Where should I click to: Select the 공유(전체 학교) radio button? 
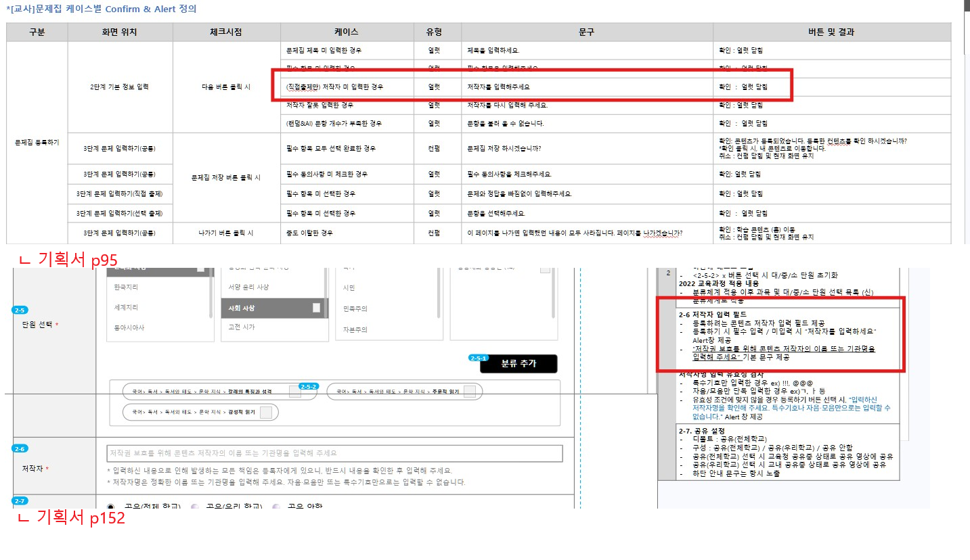point(112,507)
